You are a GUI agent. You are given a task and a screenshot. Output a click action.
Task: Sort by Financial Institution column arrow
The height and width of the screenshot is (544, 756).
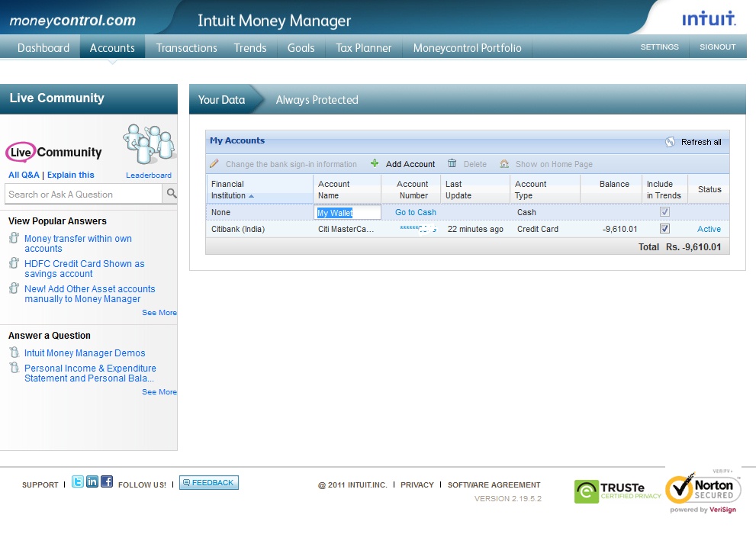[x=251, y=196]
